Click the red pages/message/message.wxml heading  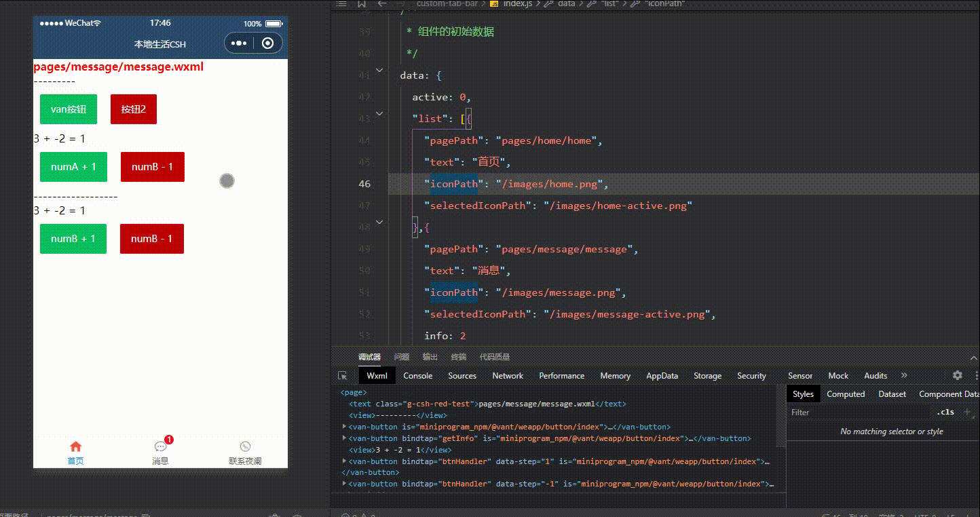(118, 66)
